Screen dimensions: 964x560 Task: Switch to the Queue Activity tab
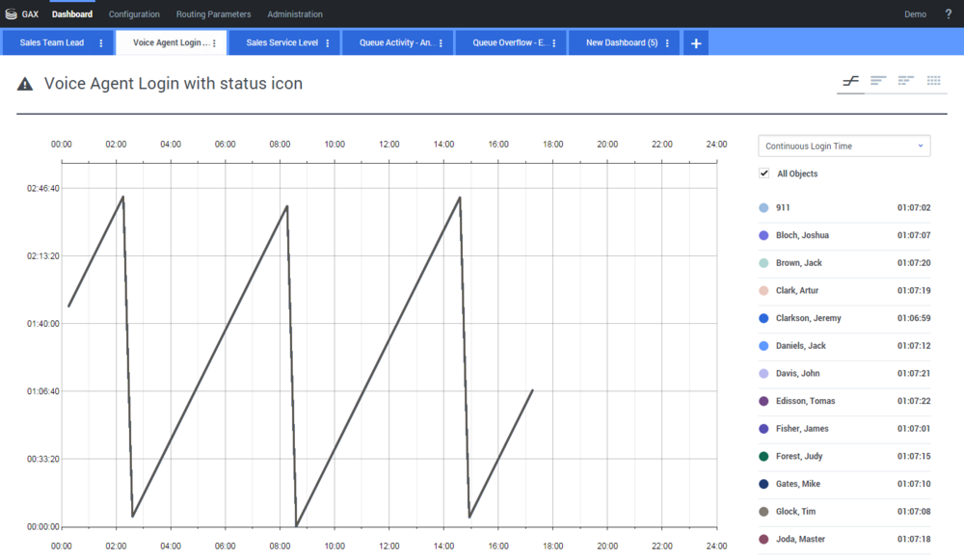click(x=397, y=42)
